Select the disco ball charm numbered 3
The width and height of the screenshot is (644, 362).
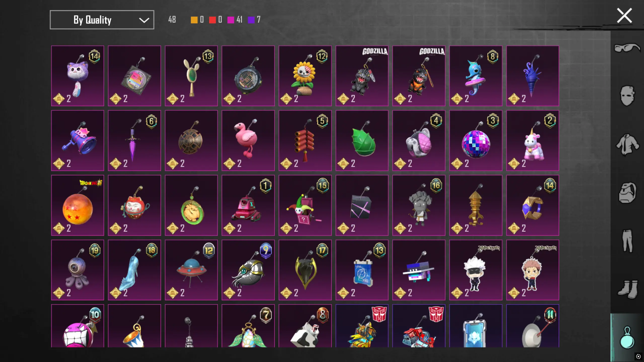coord(476,140)
